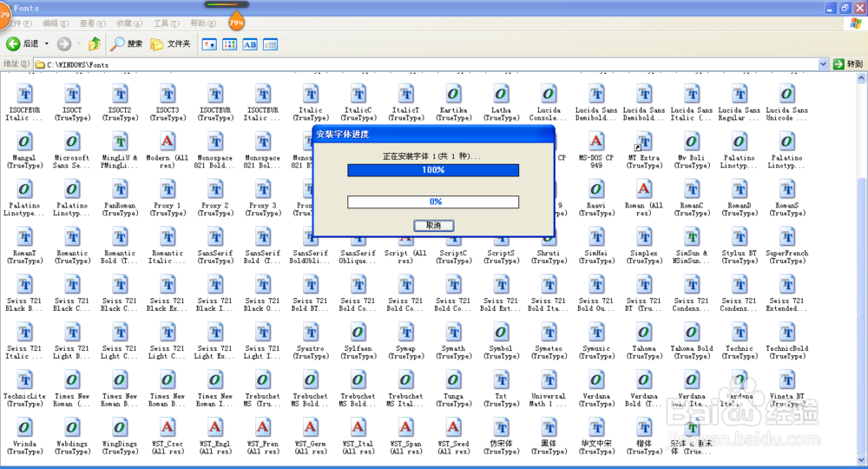Select the 黑体 (TrueType) font icon
This screenshot has height=469, width=868.
[x=548, y=427]
